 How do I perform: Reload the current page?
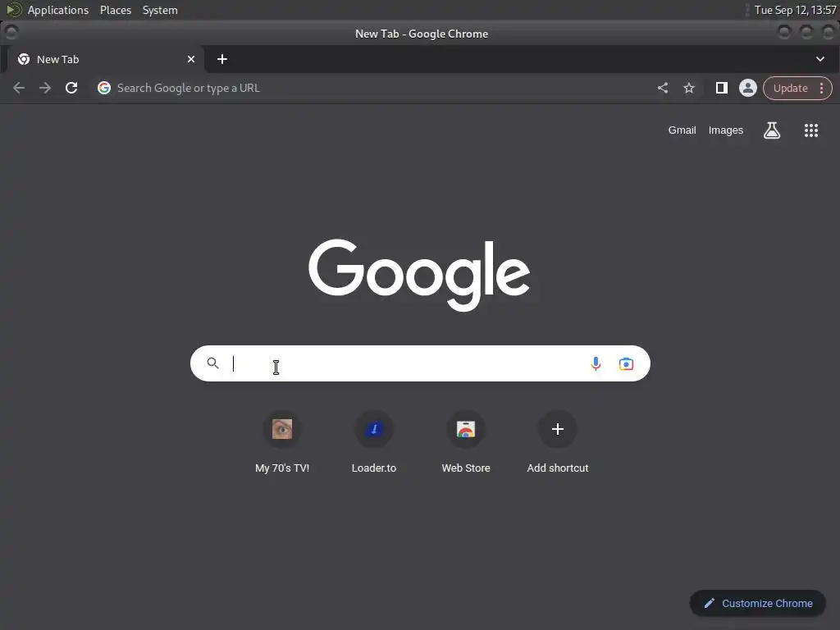tap(71, 88)
